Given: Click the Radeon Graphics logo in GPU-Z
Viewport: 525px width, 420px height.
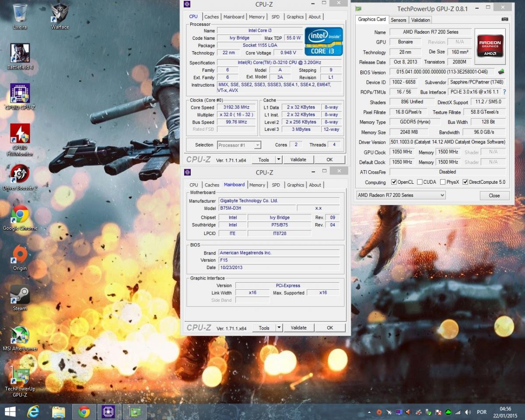Looking at the screenshot, I should [x=490, y=46].
